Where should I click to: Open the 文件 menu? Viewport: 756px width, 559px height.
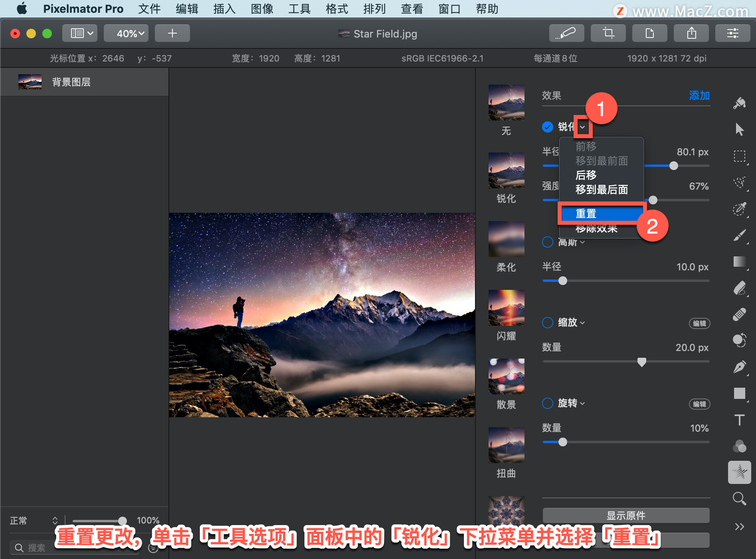coord(149,9)
